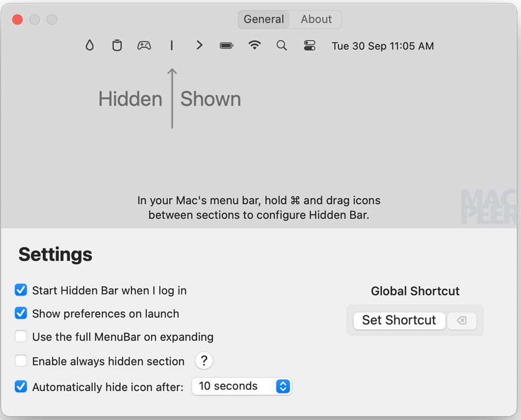
Task: Select the General tab
Action: (x=263, y=19)
